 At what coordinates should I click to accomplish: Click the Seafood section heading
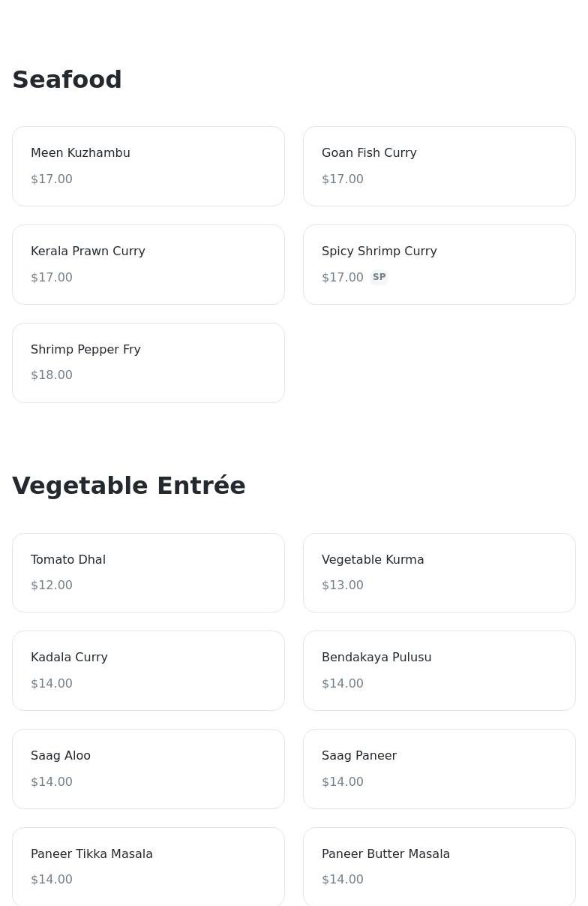67,80
